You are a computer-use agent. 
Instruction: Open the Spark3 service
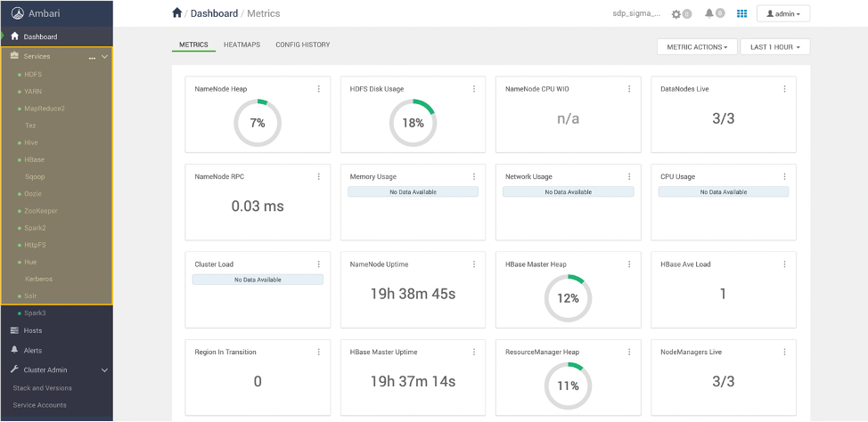[35, 313]
